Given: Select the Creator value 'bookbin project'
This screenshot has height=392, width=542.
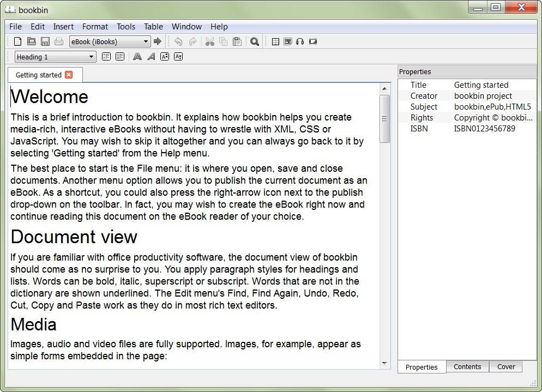Looking at the screenshot, I should (x=483, y=96).
